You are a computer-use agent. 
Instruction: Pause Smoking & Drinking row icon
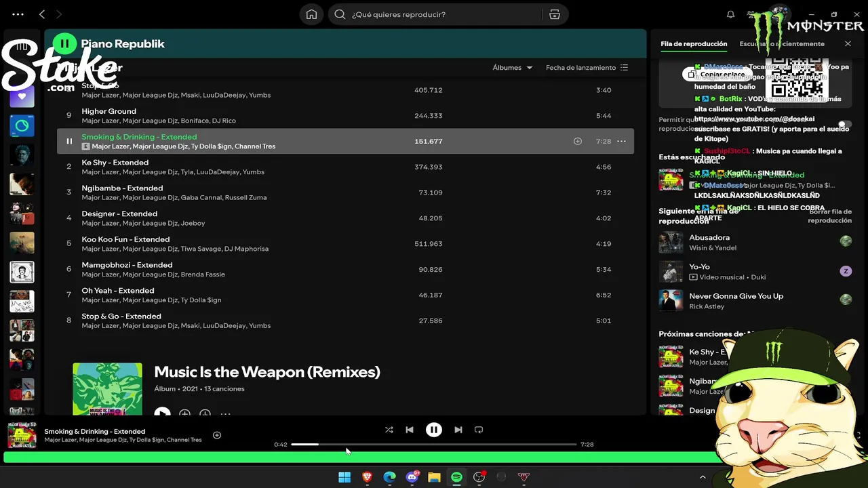pyautogui.click(x=68, y=141)
